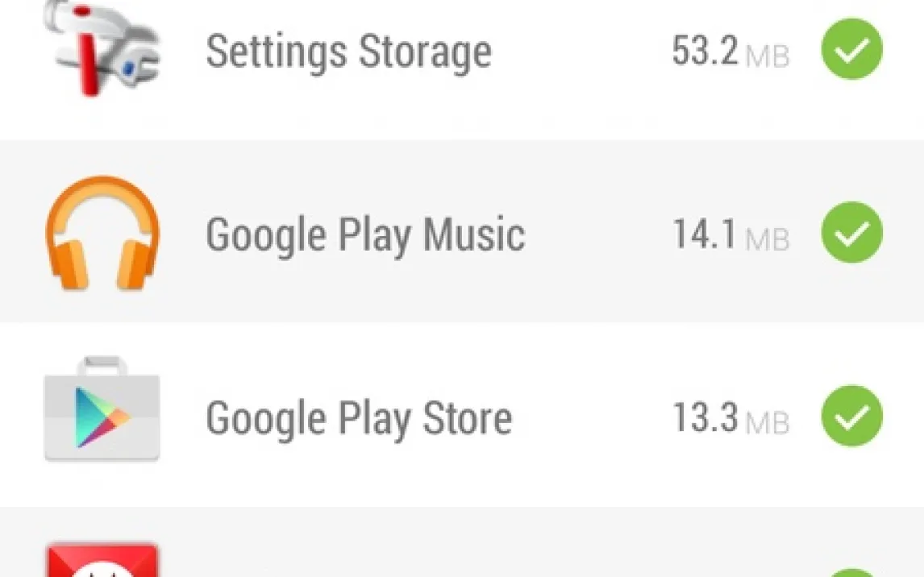Tap the 14.1 size value
The width and height of the screenshot is (924, 577).
pos(705,235)
